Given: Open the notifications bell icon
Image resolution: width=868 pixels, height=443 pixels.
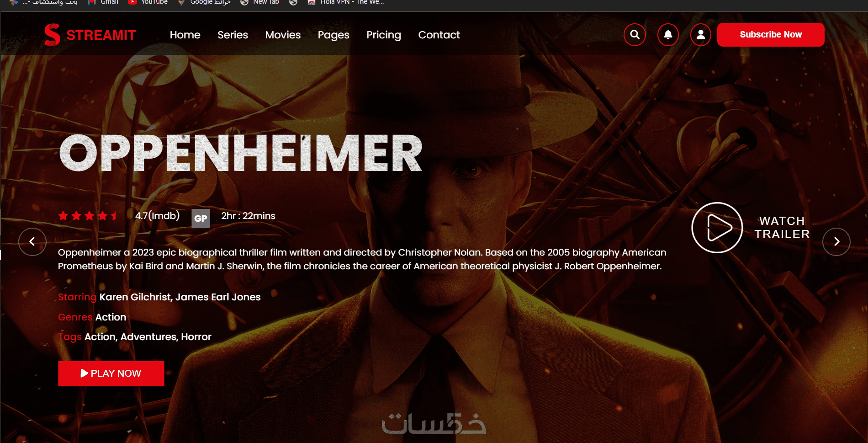Looking at the screenshot, I should click(x=668, y=35).
